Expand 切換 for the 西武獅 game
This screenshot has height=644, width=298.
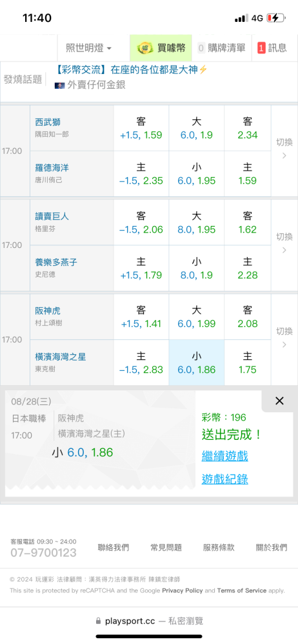point(284,148)
